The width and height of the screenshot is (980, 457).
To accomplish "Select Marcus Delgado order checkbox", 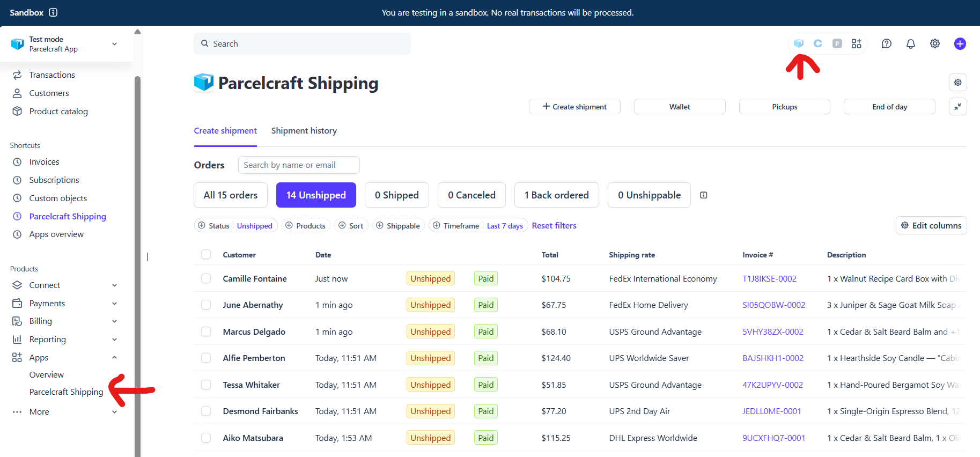I will click(x=206, y=331).
